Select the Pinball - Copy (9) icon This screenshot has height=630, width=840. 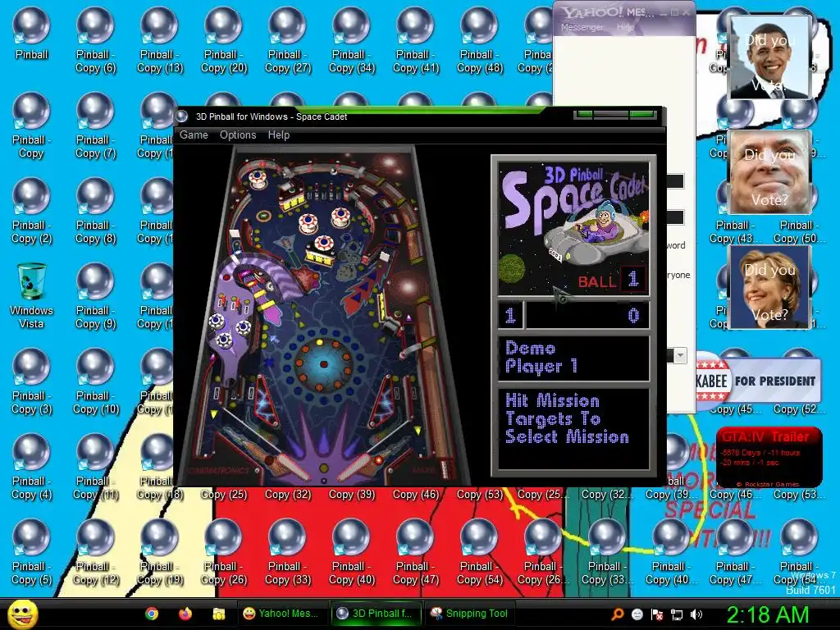pos(95,297)
